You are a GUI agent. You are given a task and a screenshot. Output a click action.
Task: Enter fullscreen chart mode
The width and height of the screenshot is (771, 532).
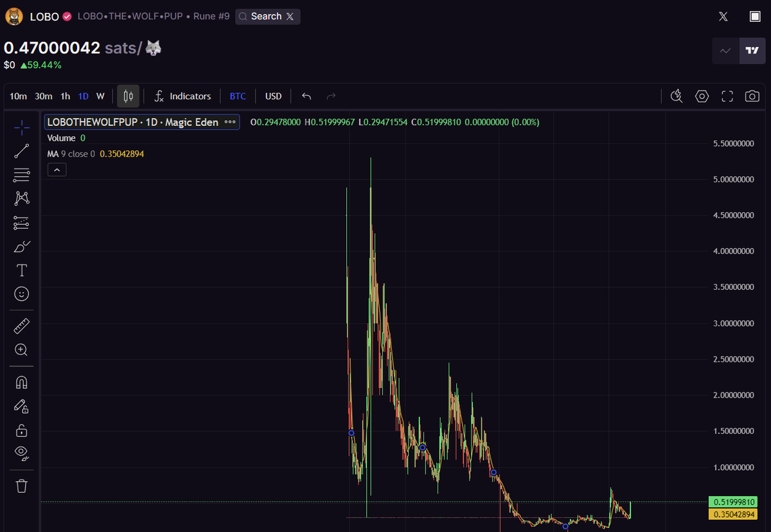(727, 96)
